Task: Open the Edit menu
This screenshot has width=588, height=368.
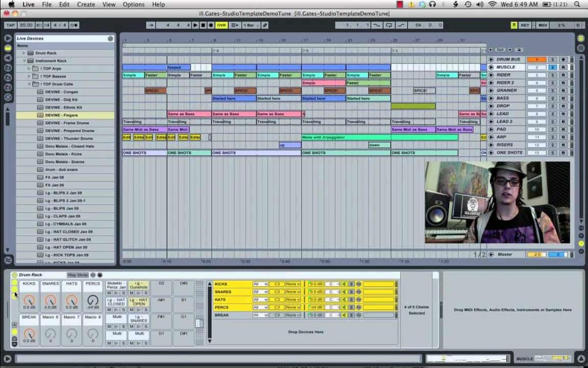Action: [64, 4]
